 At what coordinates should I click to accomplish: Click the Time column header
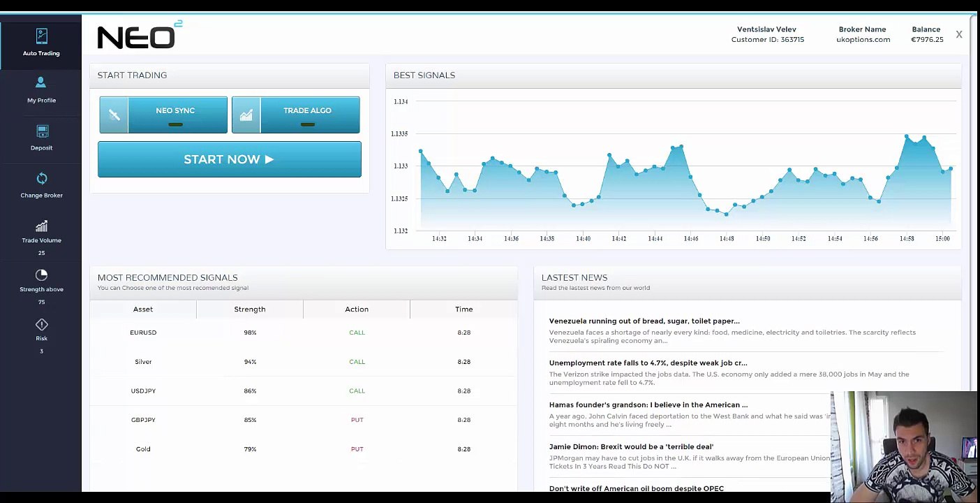(x=464, y=309)
